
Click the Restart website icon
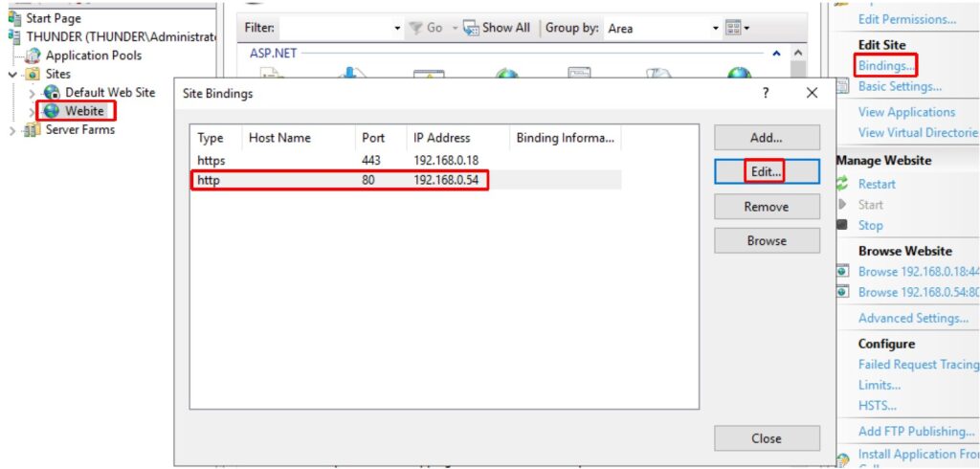click(842, 184)
